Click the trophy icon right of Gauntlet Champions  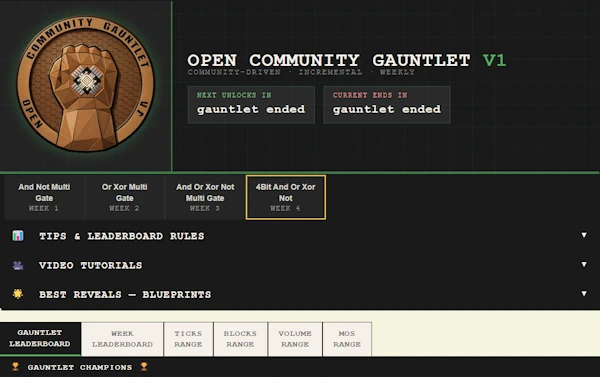coord(144,367)
